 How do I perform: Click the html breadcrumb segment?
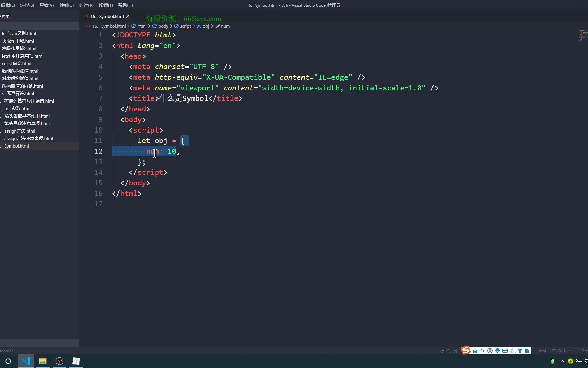pyautogui.click(x=139, y=26)
